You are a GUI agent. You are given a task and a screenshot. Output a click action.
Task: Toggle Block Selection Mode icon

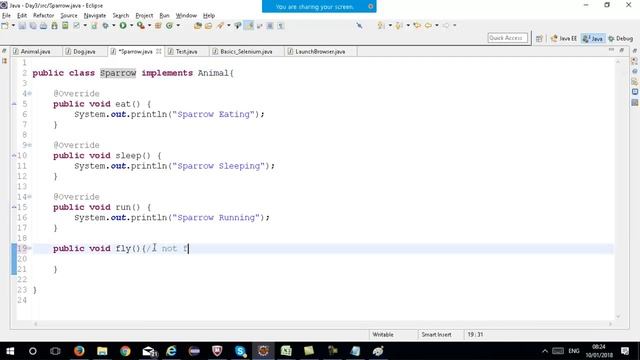tap(270, 26)
